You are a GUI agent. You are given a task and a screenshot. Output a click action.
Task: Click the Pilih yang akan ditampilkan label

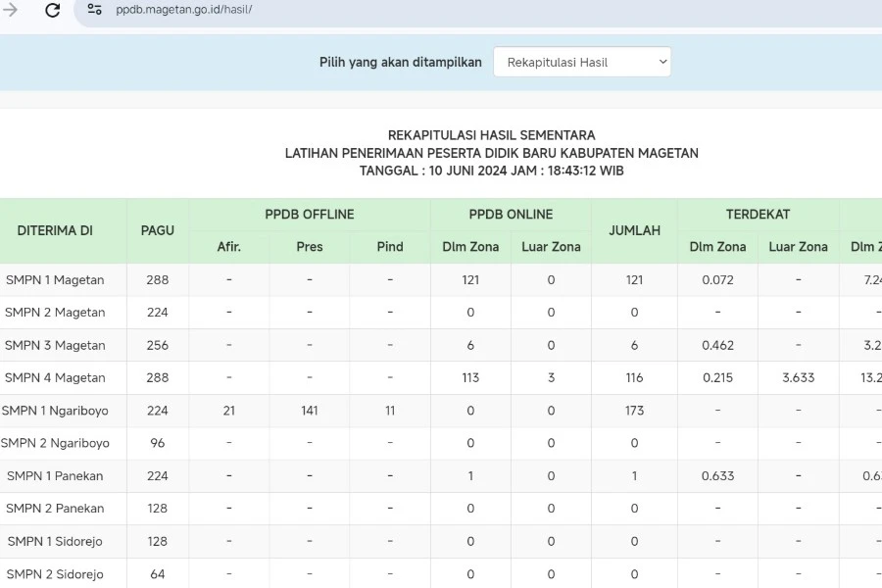(401, 62)
